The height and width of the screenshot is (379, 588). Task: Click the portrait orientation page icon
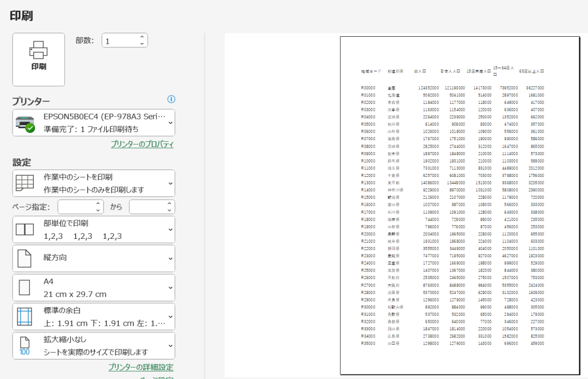[x=25, y=258]
